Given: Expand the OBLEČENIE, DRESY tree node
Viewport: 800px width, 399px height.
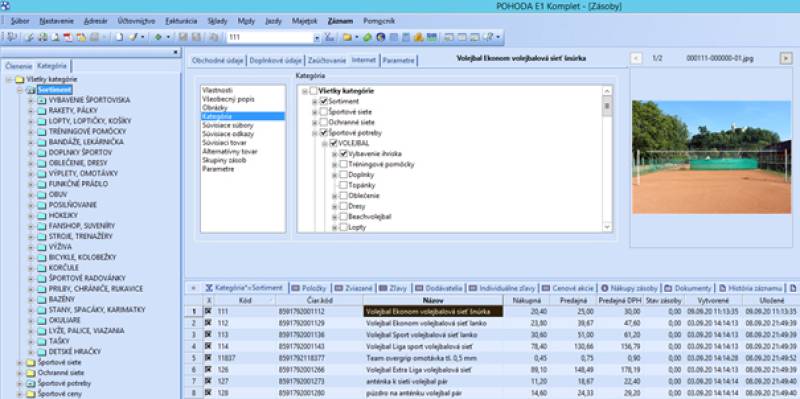Looking at the screenshot, I should coord(30,163).
